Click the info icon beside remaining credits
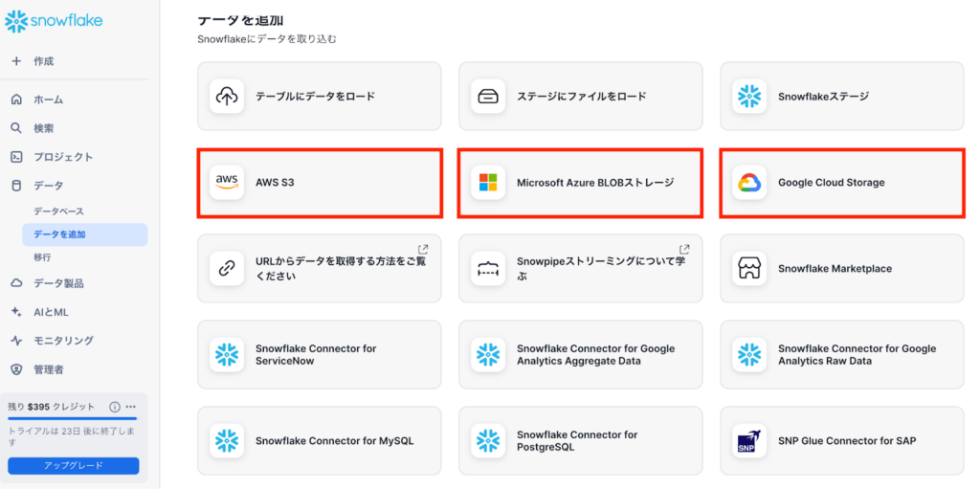 (x=115, y=407)
